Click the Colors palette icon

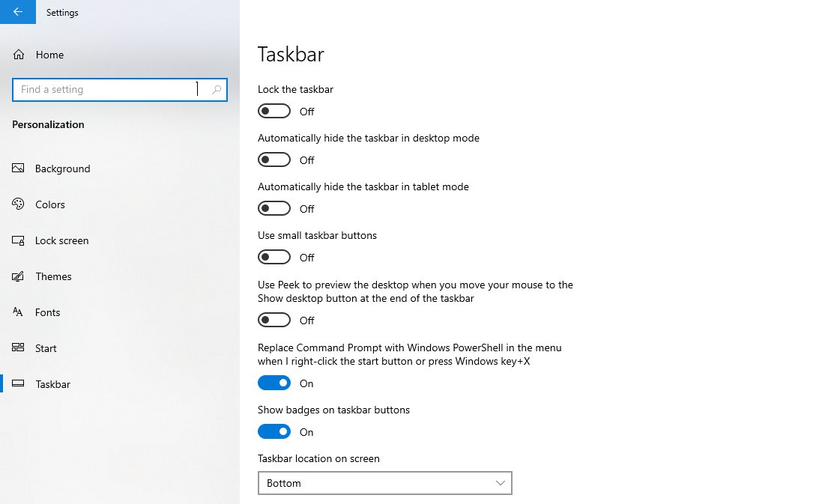19,204
